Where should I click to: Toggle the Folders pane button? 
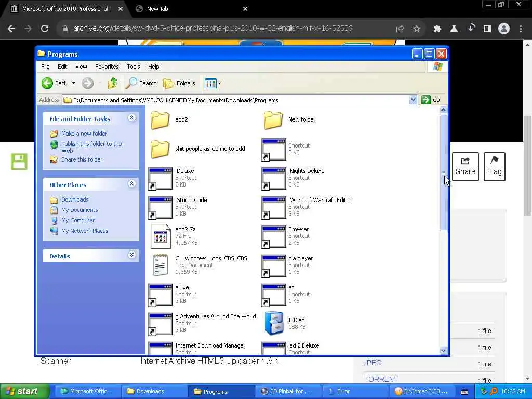[179, 83]
